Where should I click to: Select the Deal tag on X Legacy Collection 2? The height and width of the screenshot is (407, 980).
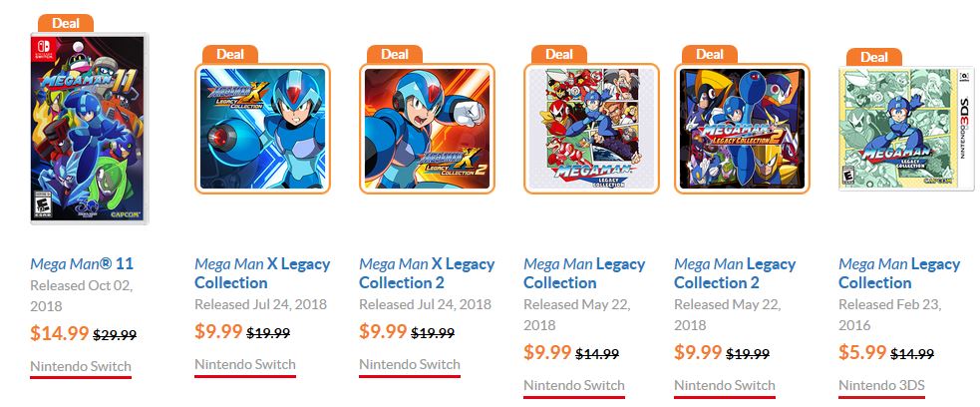(395, 54)
